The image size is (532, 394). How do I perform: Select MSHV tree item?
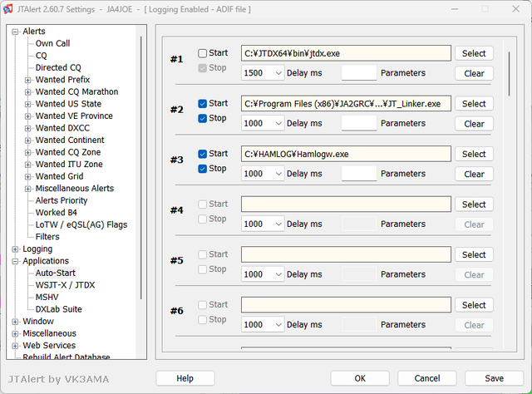pyautogui.click(x=47, y=297)
